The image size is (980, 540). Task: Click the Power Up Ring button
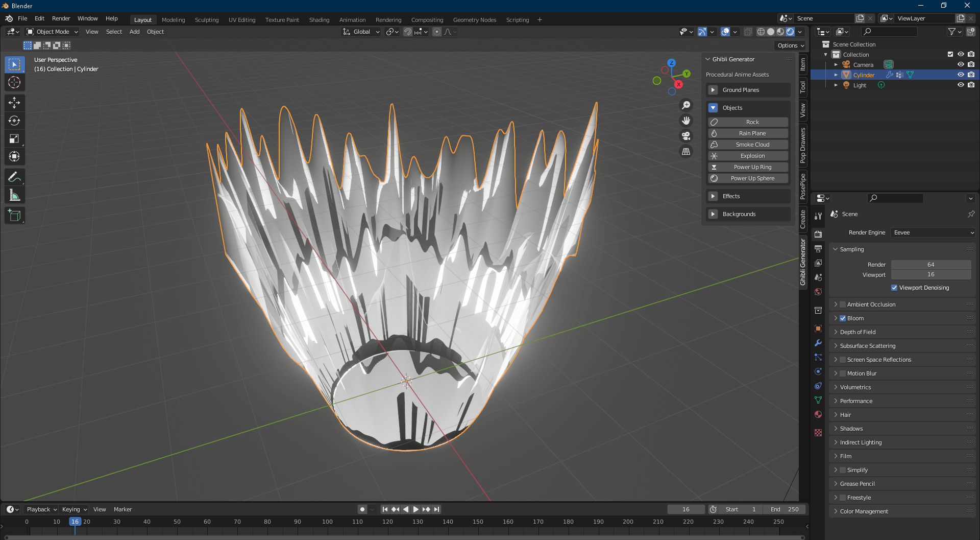click(x=748, y=167)
